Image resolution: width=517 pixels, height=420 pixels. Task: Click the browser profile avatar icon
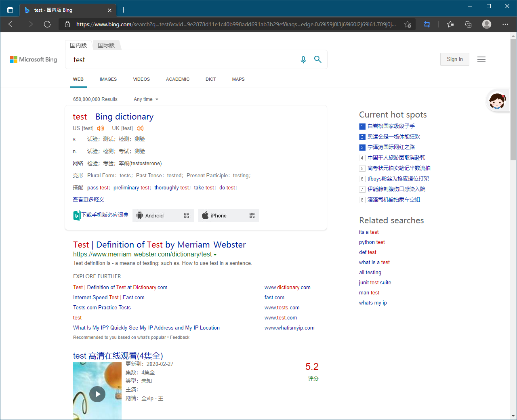tap(486, 24)
